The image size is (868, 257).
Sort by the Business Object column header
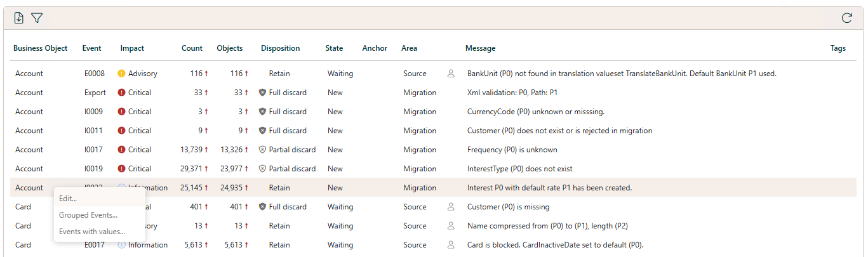pos(40,48)
